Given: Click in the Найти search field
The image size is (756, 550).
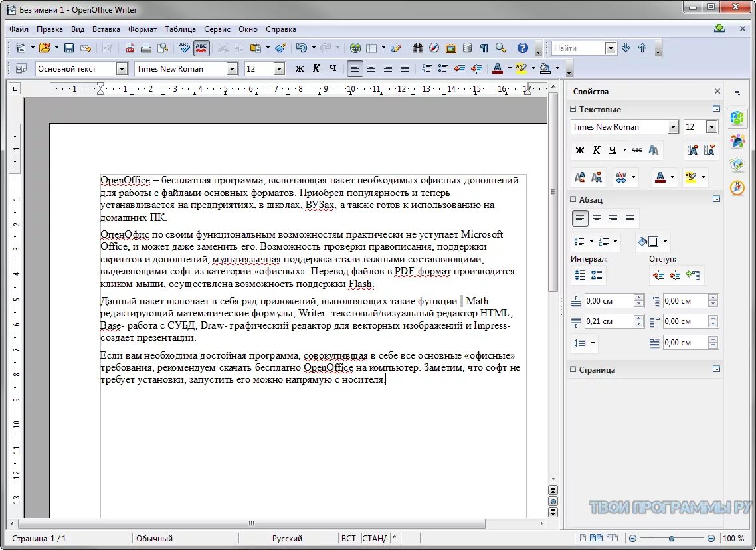Looking at the screenshot, I should (578, 48).
